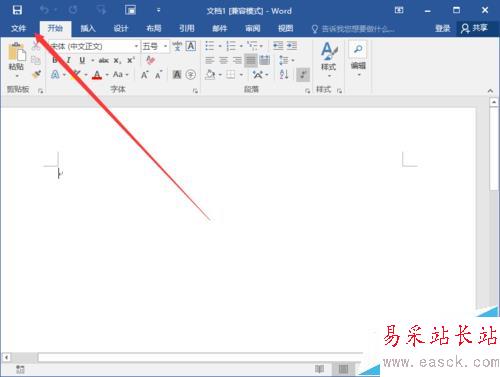This screenshot has width=500, height=377.
Task: Click the borders icon
Action: [x=231, y=75]
